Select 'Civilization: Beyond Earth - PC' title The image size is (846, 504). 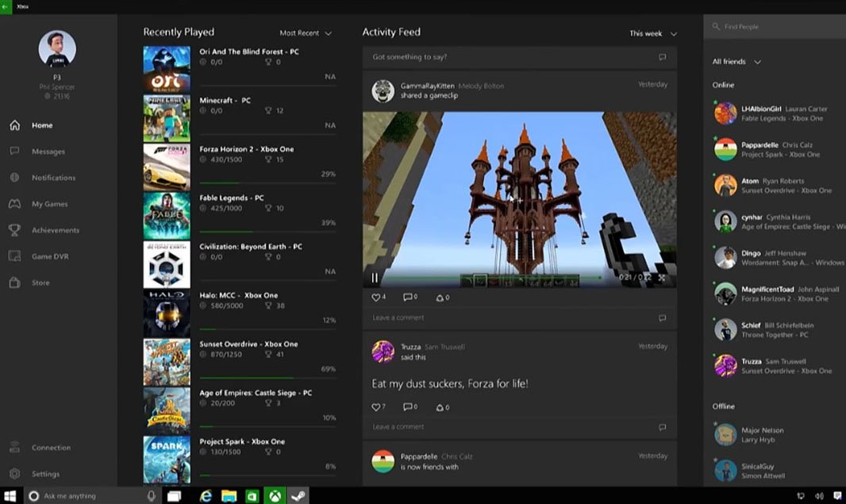click(251, 247)
